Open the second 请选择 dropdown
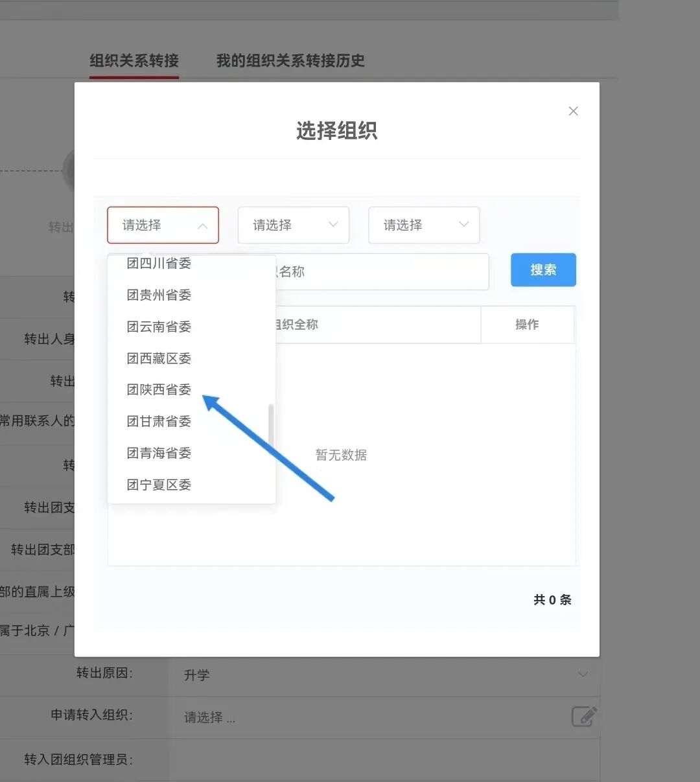The width and height of the screenshot is (700, 782). pyautogui.click(x=293, y=225)
